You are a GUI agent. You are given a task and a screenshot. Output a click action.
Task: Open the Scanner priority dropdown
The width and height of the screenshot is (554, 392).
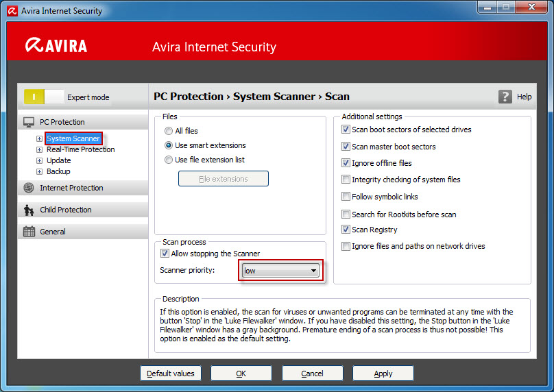(x=280, y=271)
